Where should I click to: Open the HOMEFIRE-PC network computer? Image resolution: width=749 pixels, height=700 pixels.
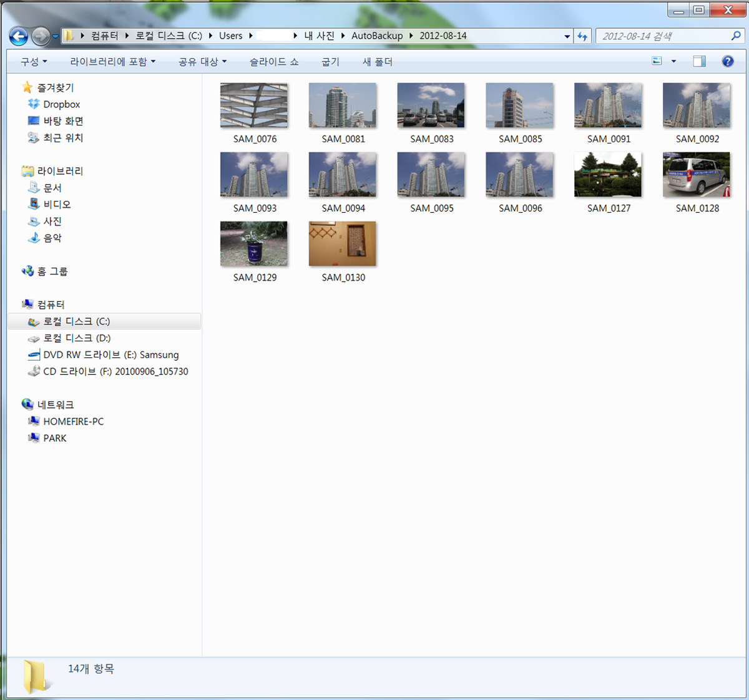73,421
